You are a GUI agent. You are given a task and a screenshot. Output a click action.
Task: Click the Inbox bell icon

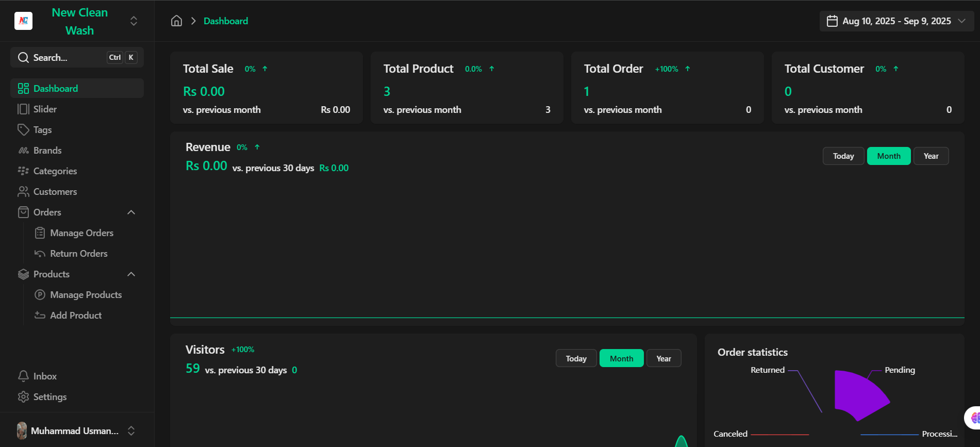(x=23, y=376)
